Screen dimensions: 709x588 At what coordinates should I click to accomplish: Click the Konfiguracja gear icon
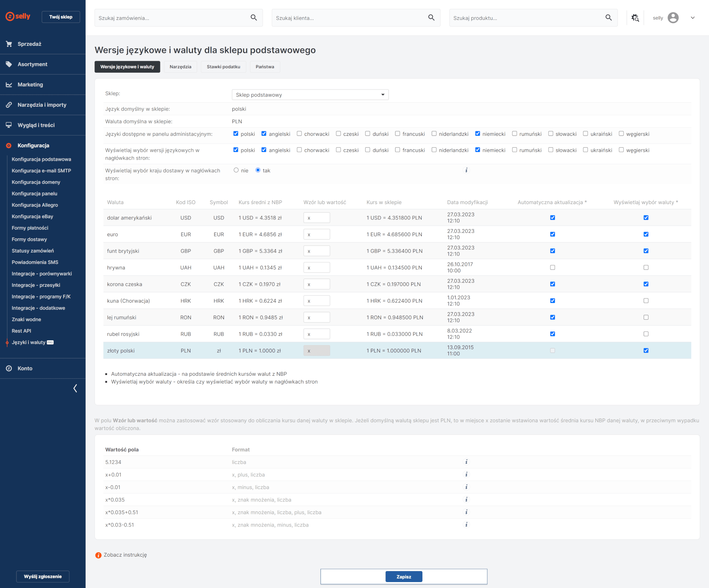point(9,146)
